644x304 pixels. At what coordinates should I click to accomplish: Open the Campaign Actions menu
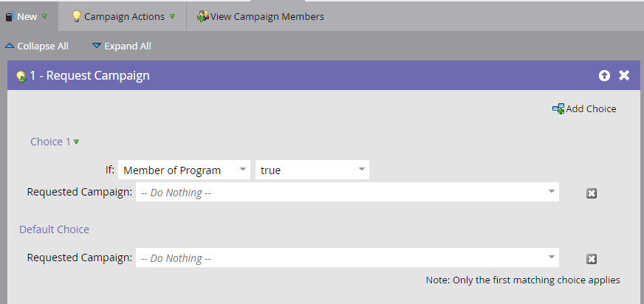[123, 16]
